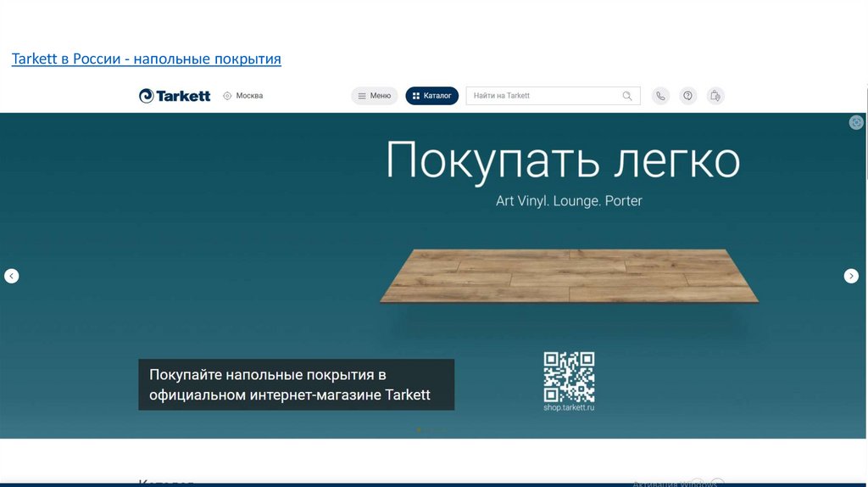Open the shopping cart icon

(715, 96)
